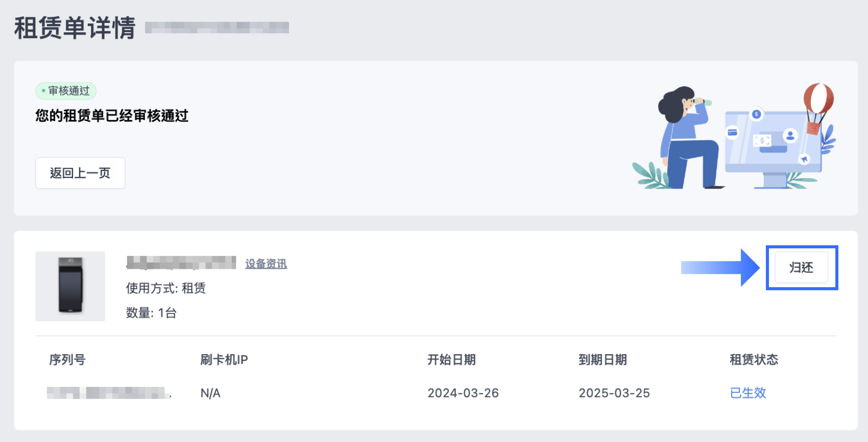868x442 pixels.
Task: Click the blue arrow pointing to 归还
Action: point(720,267)
